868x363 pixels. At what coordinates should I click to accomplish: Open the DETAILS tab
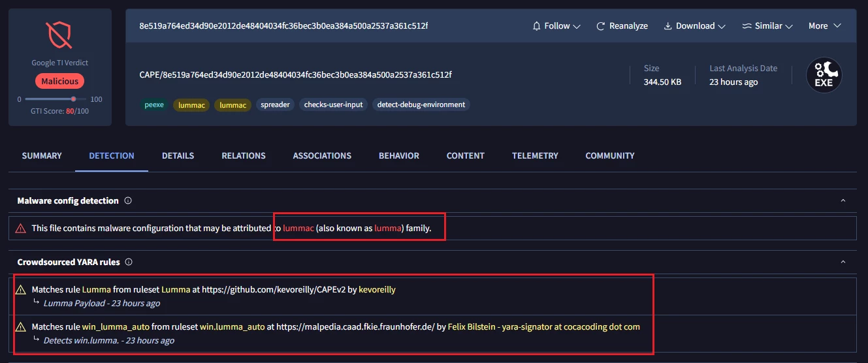tap(178, 155)
